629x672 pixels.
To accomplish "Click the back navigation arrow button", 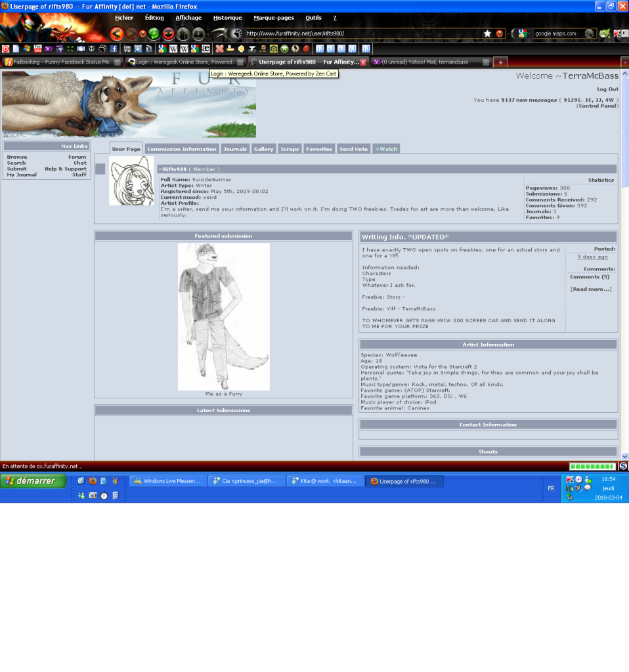I will pos(117,33).
